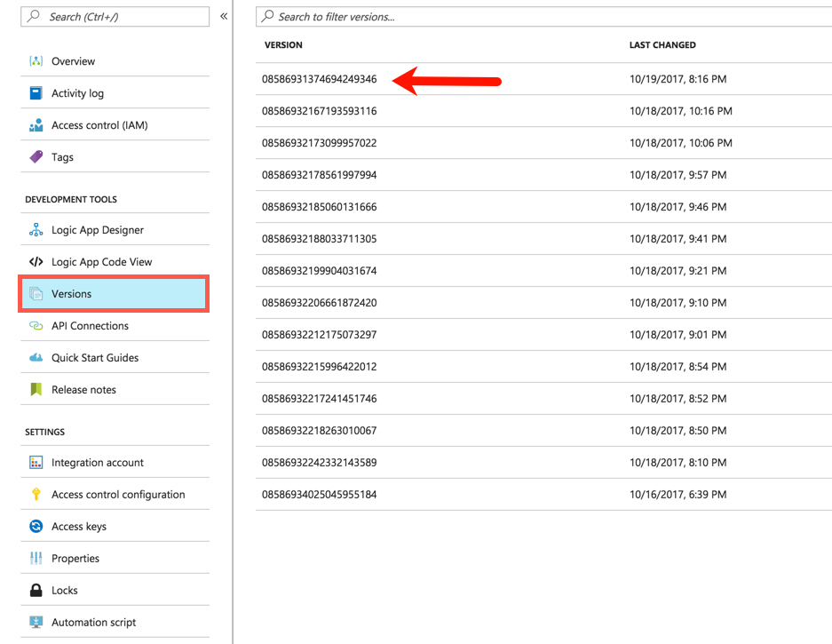
Task: Click the Access keys refresh icon
Action: coord(36,526)
